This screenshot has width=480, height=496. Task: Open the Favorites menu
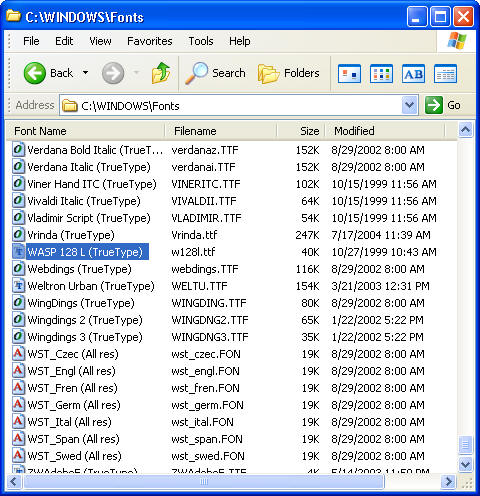(150, 41)
